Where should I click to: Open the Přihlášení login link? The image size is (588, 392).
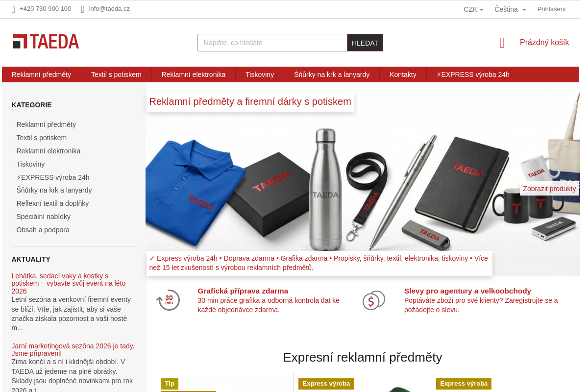[x=551, y=9]
